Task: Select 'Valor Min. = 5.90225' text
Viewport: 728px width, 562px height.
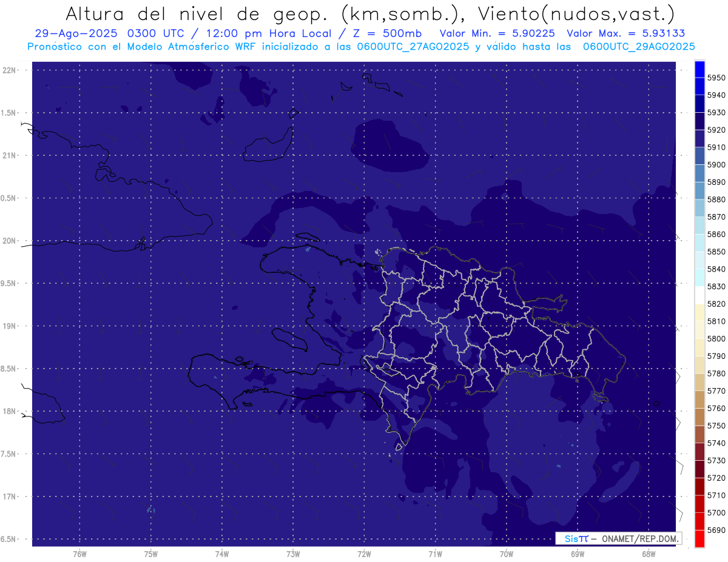Action: (497, 34)
